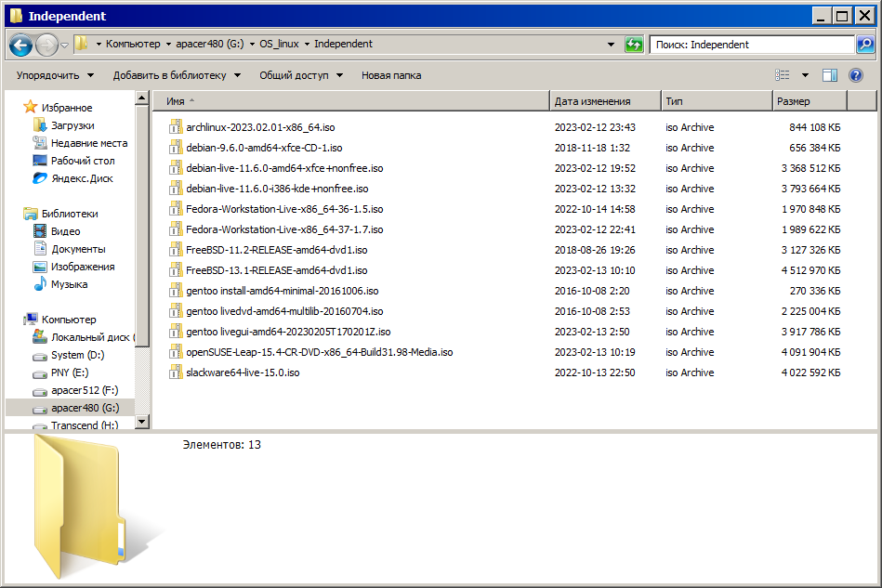The height and width of the screenshot is (588, 882).
Task: Open the view options dropdown arrow
Action: point(805,75)
